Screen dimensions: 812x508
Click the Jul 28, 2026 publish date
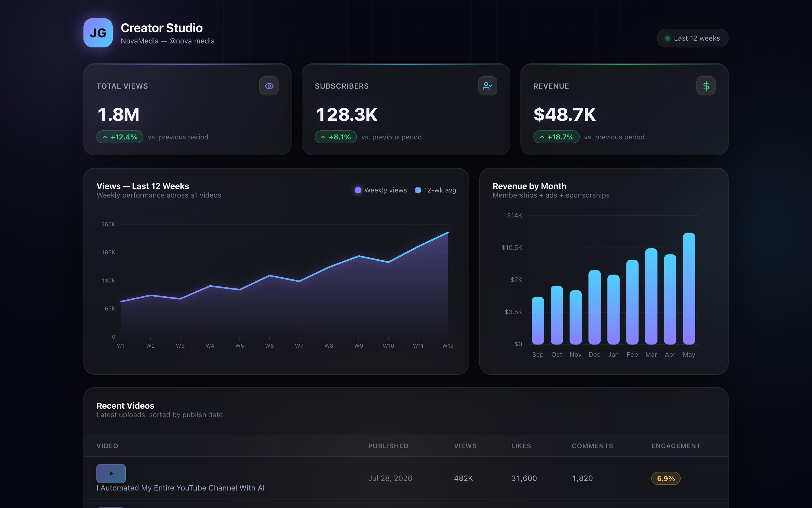click(x=390, y=478)
